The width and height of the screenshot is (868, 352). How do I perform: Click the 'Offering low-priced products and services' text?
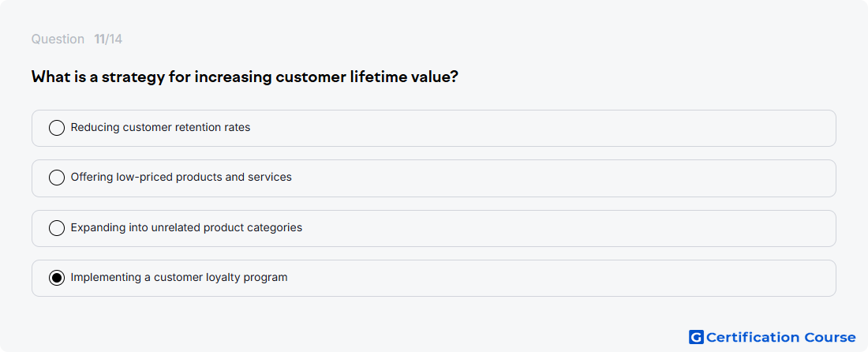(181, 177)
